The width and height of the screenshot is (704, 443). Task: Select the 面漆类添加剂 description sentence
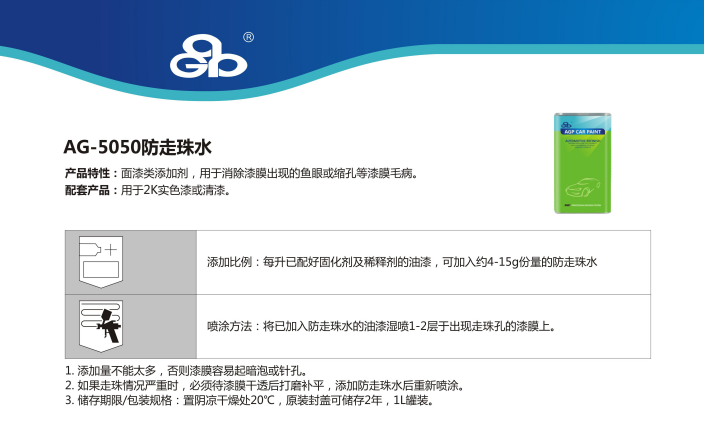(269, 173)
